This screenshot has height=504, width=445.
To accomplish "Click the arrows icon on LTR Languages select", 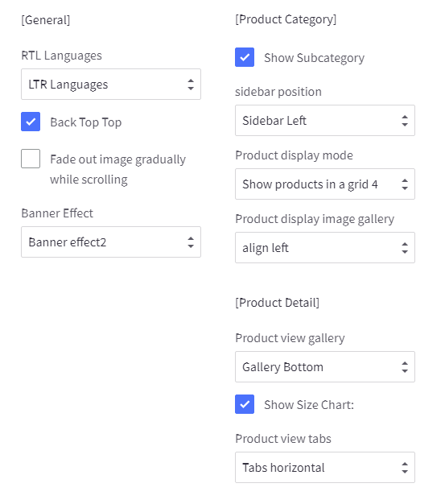I will (x=191, y=85).
